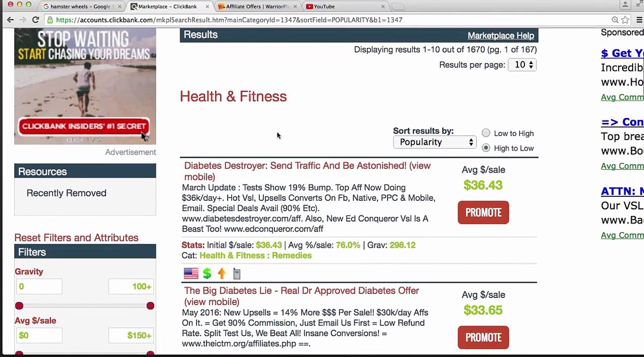The image size is (644, 357).
Task: Go back using the browser back arrow
Action: point(10,20)
